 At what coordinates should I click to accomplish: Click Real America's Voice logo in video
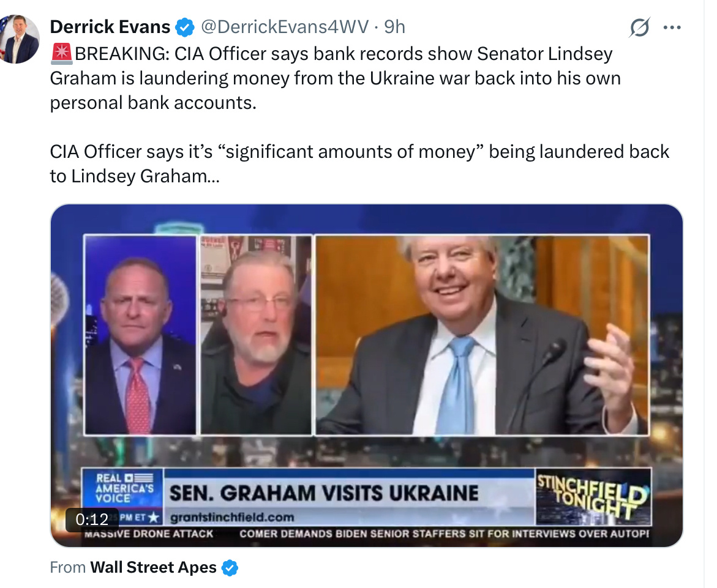[122, 489]
